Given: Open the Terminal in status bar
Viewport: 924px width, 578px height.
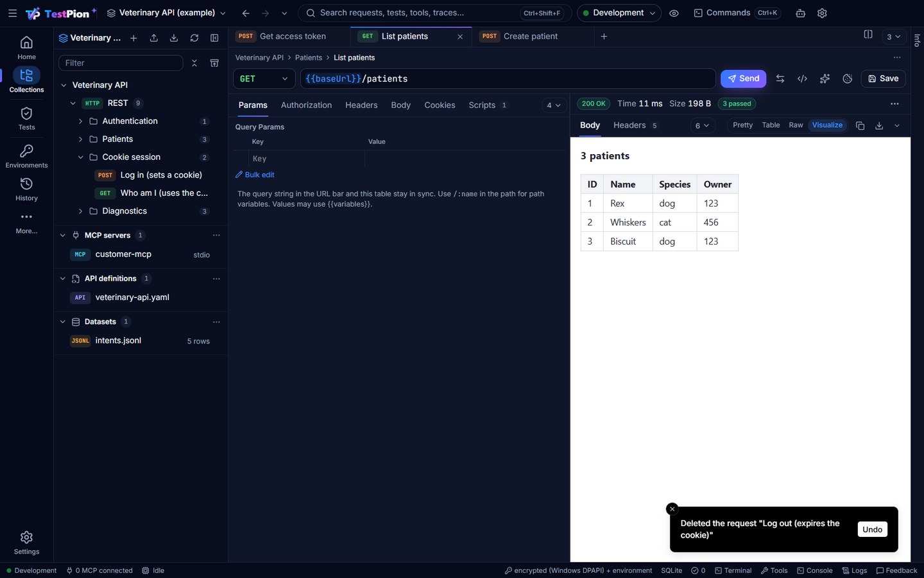Looking at the screenshot, I should pyautogui.click(x=733, y=570).
